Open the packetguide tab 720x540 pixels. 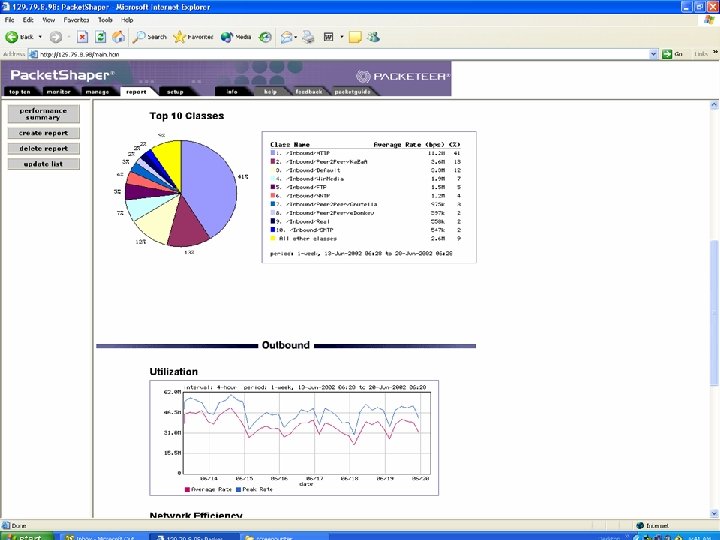[353, 91]
